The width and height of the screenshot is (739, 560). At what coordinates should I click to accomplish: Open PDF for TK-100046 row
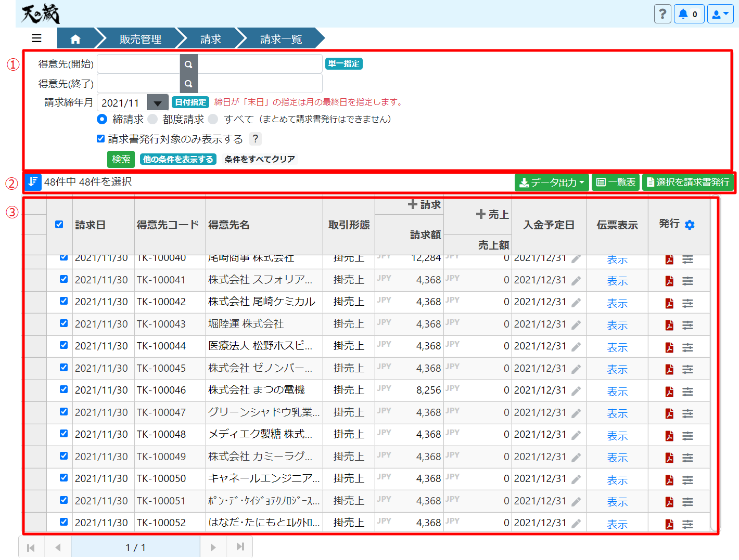click(669, 392)
